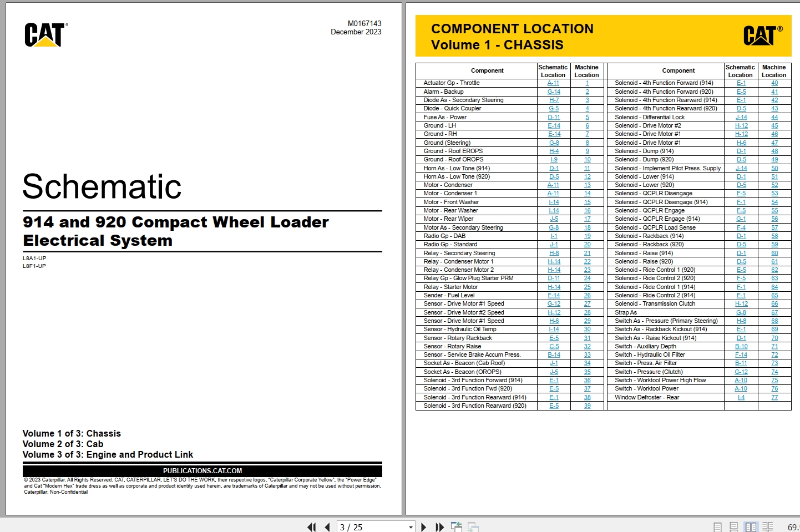This screenshot has height=532, width=800.
Task: Switch to continuous page layout
Action: pos(733,527)
